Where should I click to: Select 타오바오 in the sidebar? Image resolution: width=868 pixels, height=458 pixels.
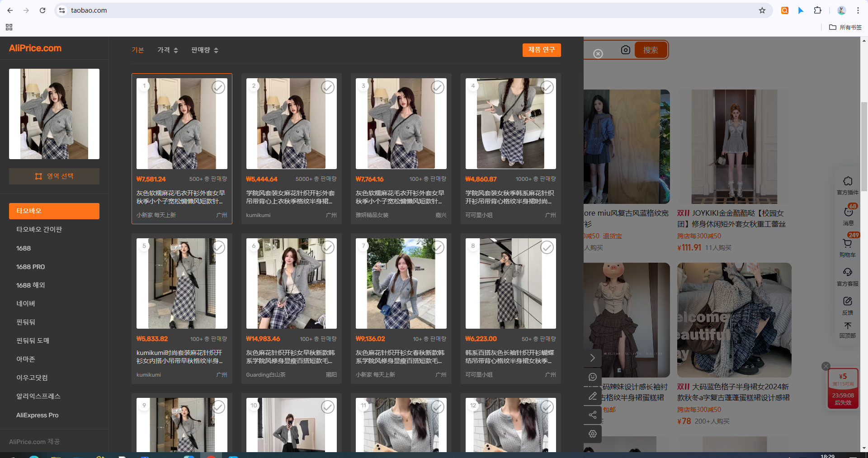pyautogui.click(x=54, y=211)
